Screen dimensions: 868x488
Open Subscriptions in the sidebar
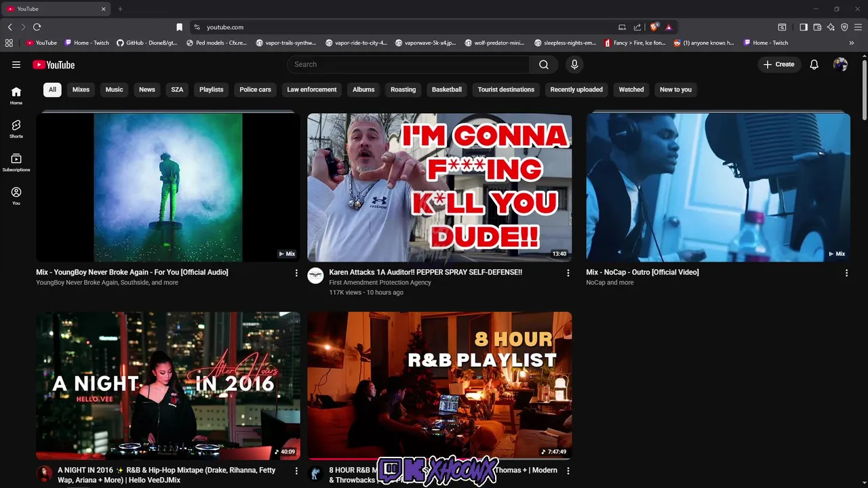[x=16, y=163]
